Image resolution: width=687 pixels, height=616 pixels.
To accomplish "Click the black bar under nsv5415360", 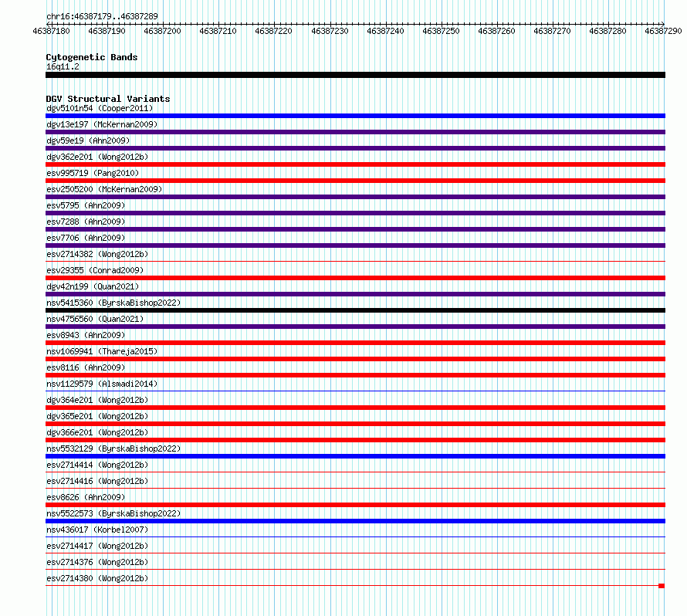I will click(x=355, y=310).
